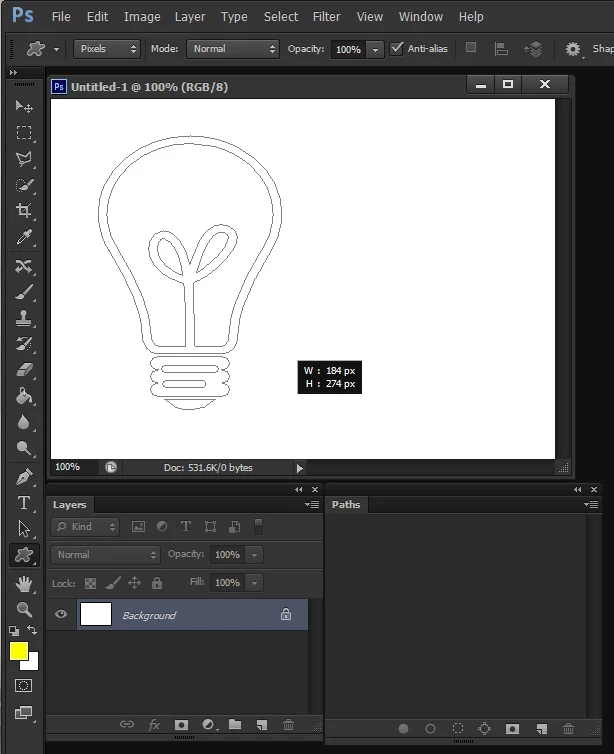Image resolution: width=614 pixels, height=754 pixels.
Task: Toggle lock position
Action: pyautogui.click(x=134, y=583)
